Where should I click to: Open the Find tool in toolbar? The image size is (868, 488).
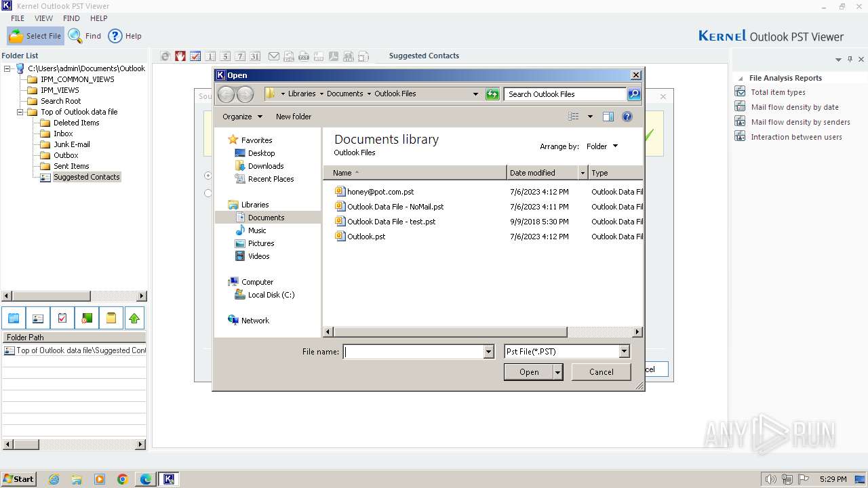tap(85, 36)
